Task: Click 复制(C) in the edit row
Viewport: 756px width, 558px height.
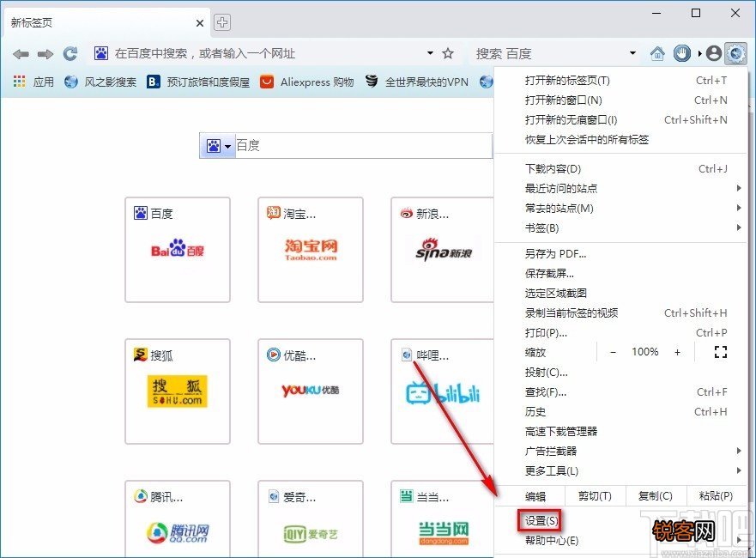Action: (656, 496)
